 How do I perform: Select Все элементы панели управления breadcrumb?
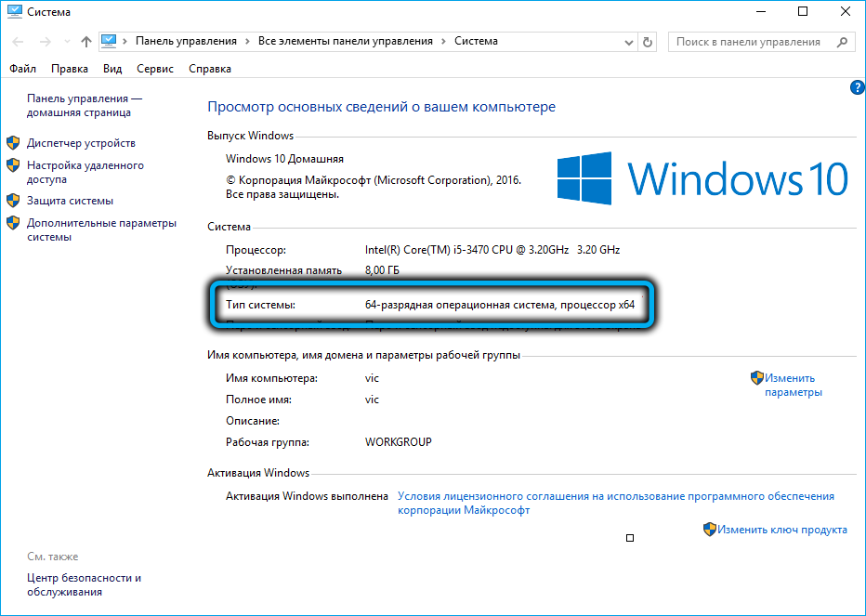[x=346, y=42]
